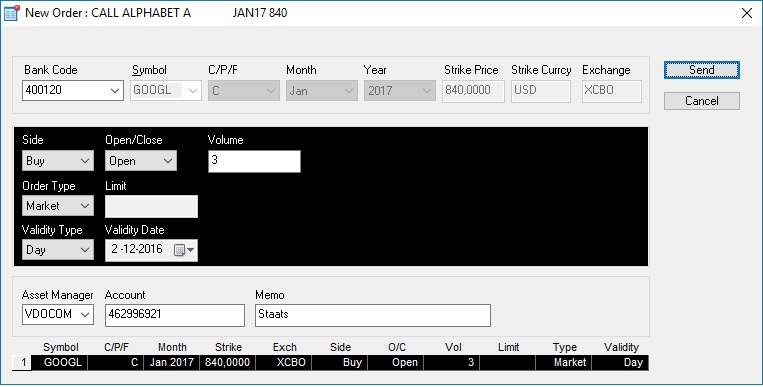The width and height of the screenshot is (763, 387).
Task: Open the Validity Date calendar picker icon
Action: [184, 250]
